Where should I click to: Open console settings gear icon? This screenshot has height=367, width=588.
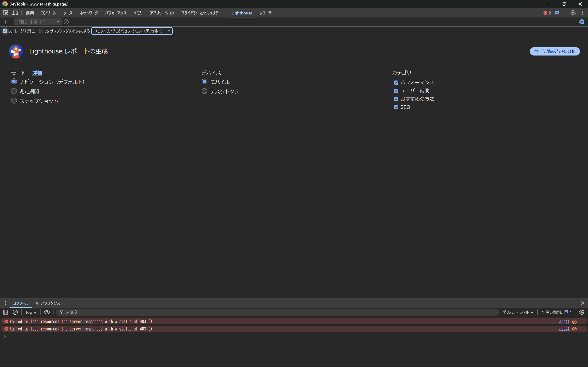(x=582, y=312)
